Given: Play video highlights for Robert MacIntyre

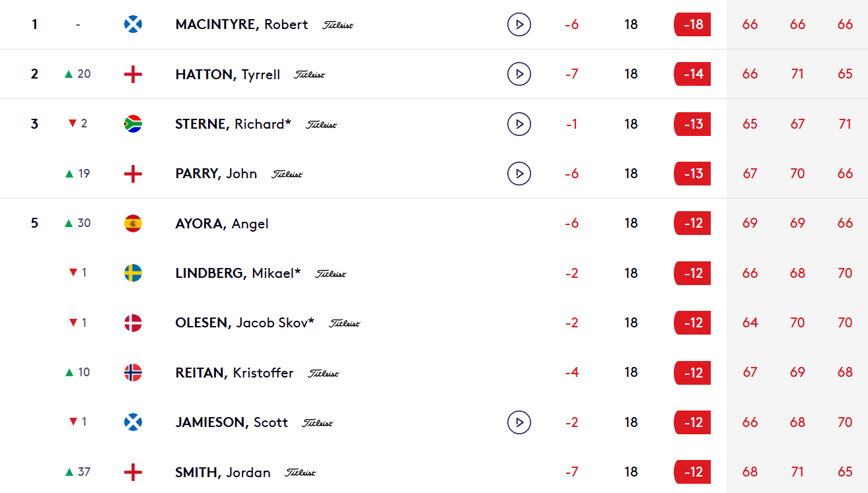Looking at the screenshot, I should tap(519, 24).
